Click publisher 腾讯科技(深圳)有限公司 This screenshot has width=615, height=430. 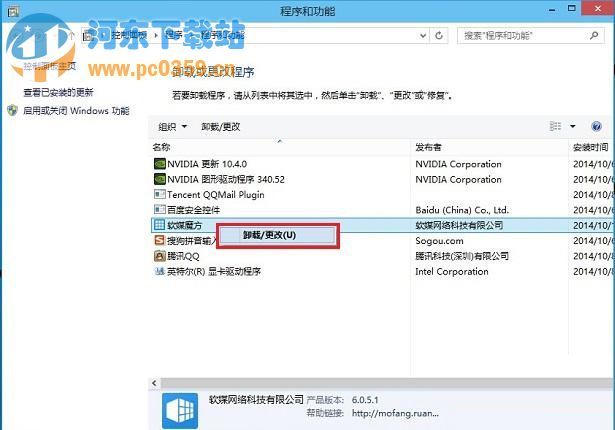(462, 256)
